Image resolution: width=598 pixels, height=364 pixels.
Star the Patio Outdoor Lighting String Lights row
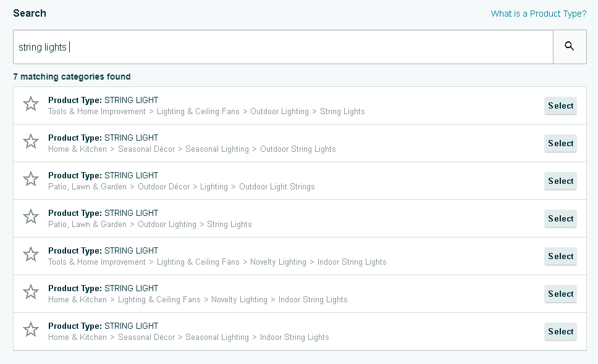click(x=31, y=217)
